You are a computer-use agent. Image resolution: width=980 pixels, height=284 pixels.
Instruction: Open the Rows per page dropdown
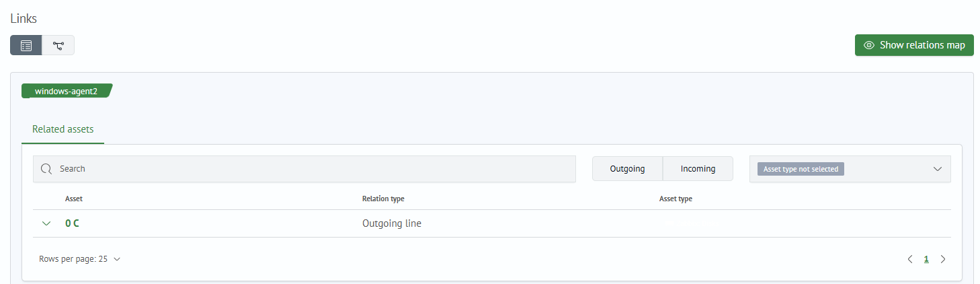pyautogui.click(x=80, y=259)
